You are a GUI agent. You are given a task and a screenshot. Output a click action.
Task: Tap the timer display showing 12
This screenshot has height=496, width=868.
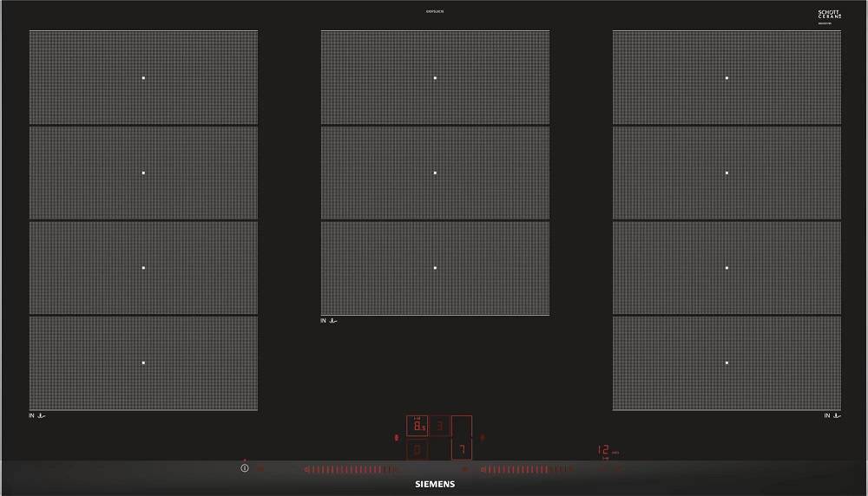point(603,450)
